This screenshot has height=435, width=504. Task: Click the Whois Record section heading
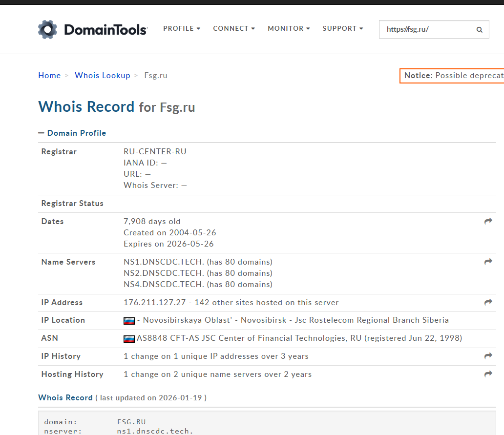65,397
